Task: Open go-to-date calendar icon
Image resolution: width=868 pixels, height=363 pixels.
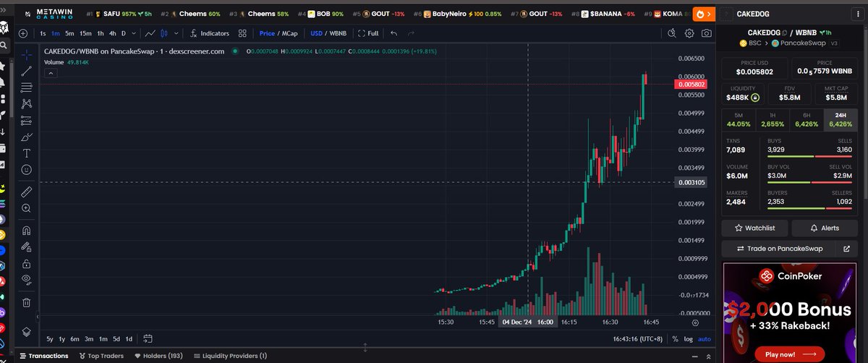Action: coord(148,338)
